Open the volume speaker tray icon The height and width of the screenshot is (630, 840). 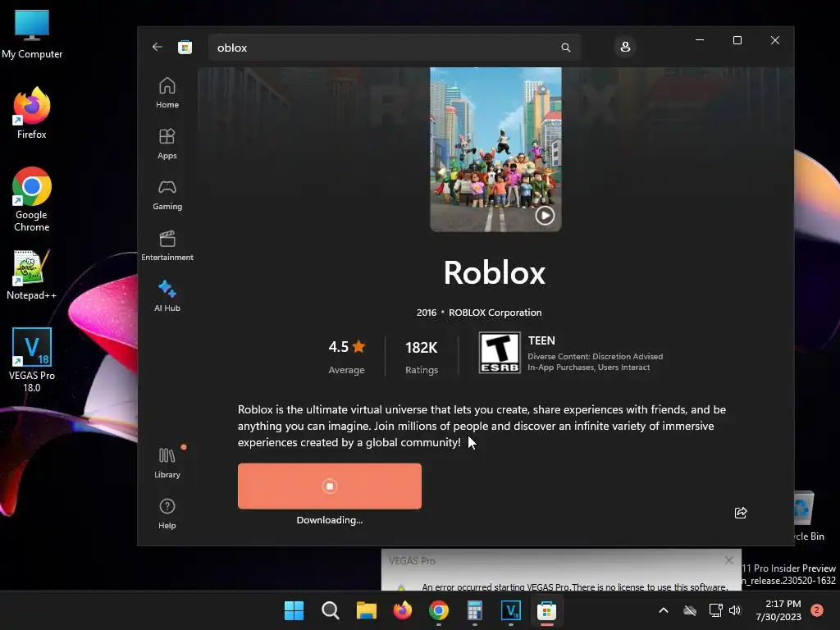click(x=735, y=610)
